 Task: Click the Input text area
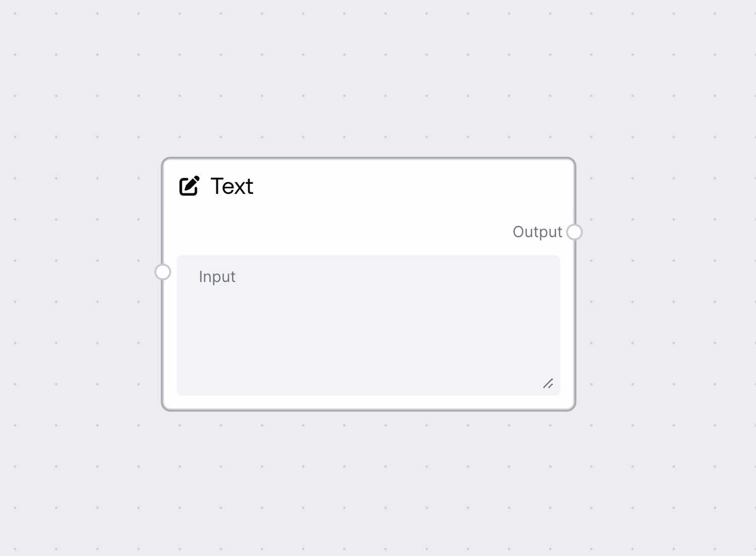(368, 325)
